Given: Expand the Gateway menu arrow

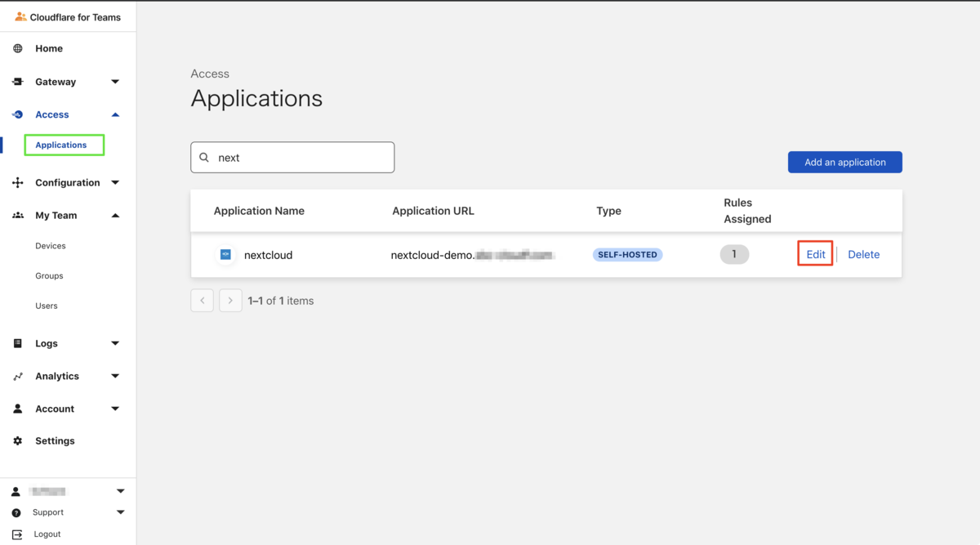Looking at the screenshot, I should point(115,82).
